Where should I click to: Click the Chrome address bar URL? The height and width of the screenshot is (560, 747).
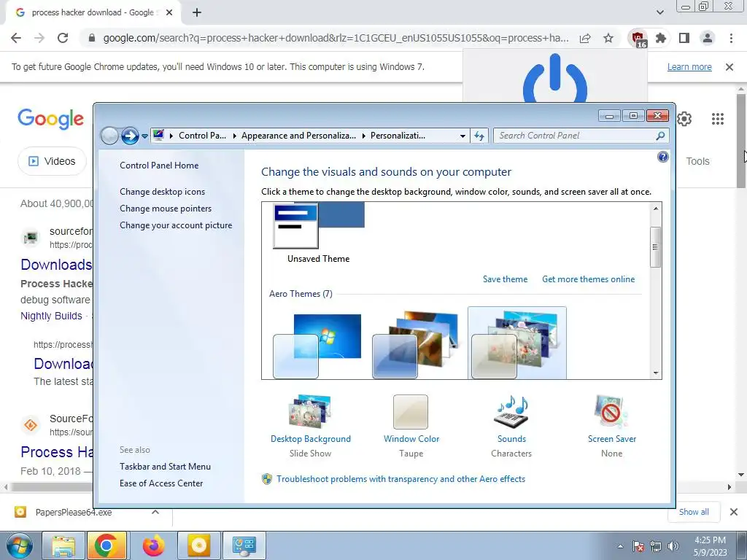tap(336, 38)
